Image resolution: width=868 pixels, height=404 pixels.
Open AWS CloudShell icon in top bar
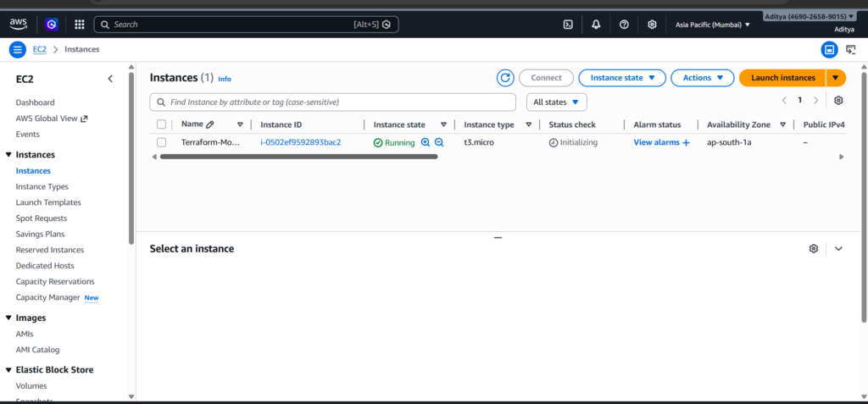pyautogui.click(x=568, y=25)
